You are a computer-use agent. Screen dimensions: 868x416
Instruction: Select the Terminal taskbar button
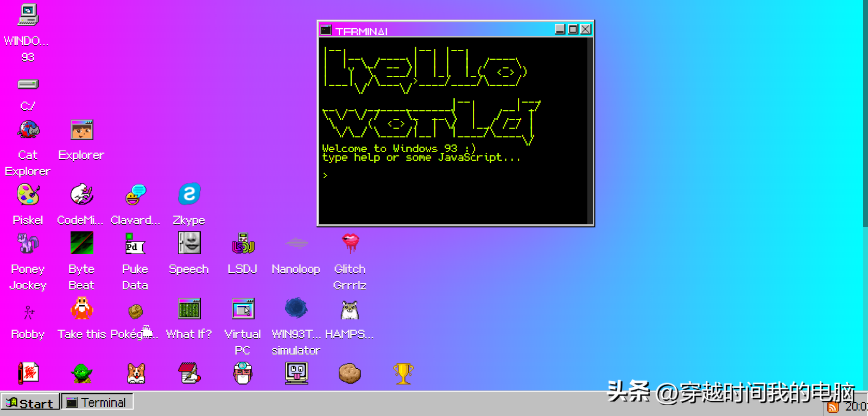tap(97, 402)
